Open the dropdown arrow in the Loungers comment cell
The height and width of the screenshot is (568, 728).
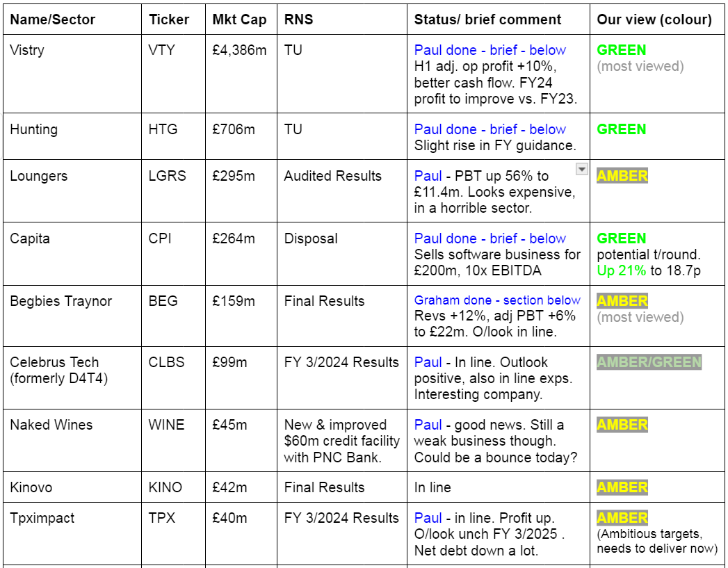point(582,169)
